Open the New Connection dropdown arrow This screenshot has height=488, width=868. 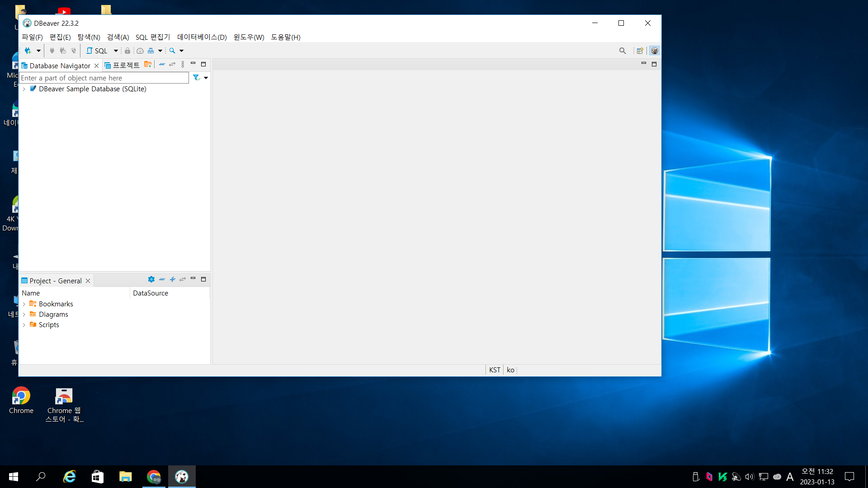(38, 51)
